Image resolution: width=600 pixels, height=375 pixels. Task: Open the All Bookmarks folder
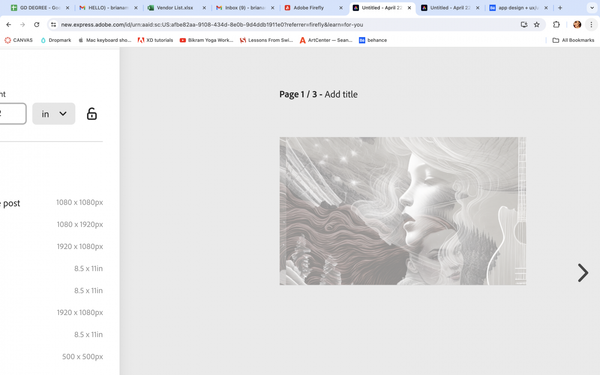click(x=573, y=40)
